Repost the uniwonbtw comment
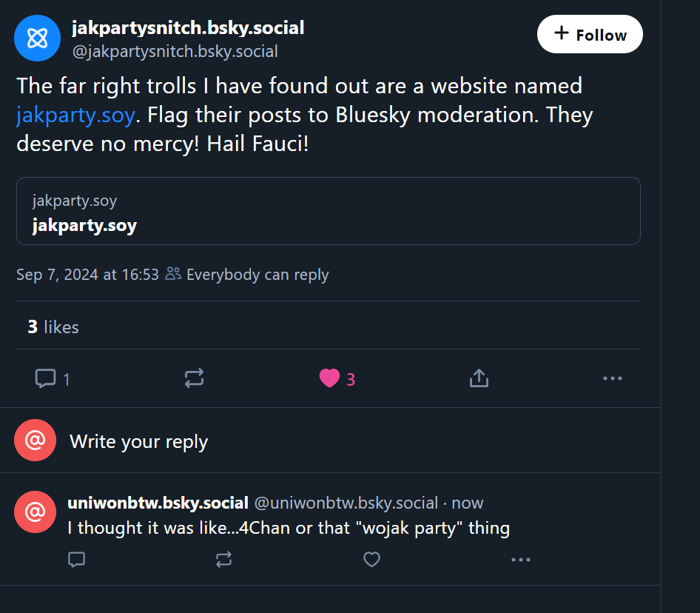The width and height of the screenshot is (700, 613). pyautogui.click(x=223, y=560)
